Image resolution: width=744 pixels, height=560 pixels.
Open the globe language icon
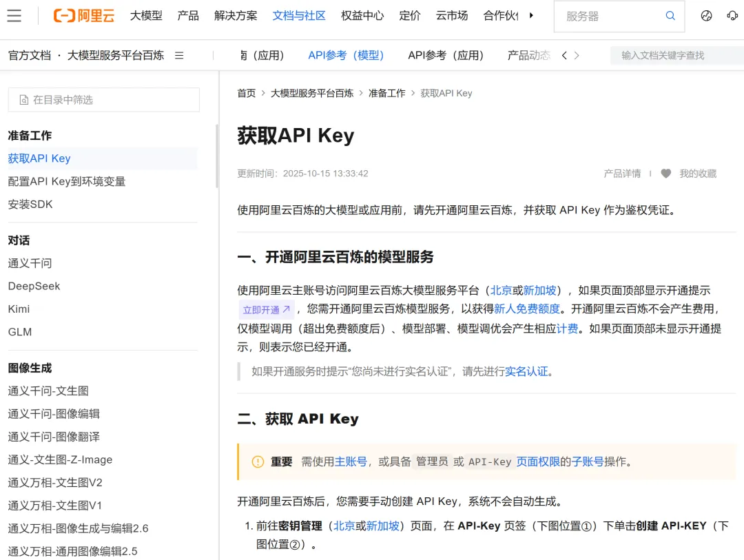[707, 16]
